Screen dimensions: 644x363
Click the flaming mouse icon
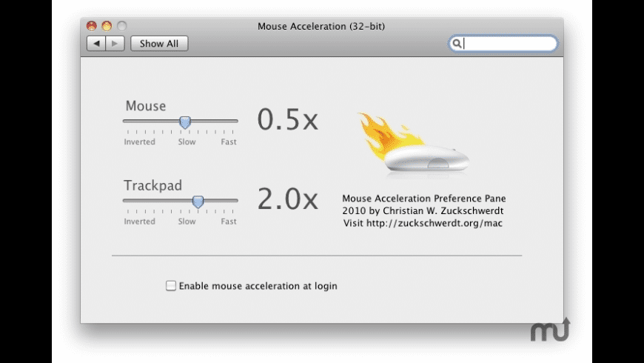tap(413, 142)
